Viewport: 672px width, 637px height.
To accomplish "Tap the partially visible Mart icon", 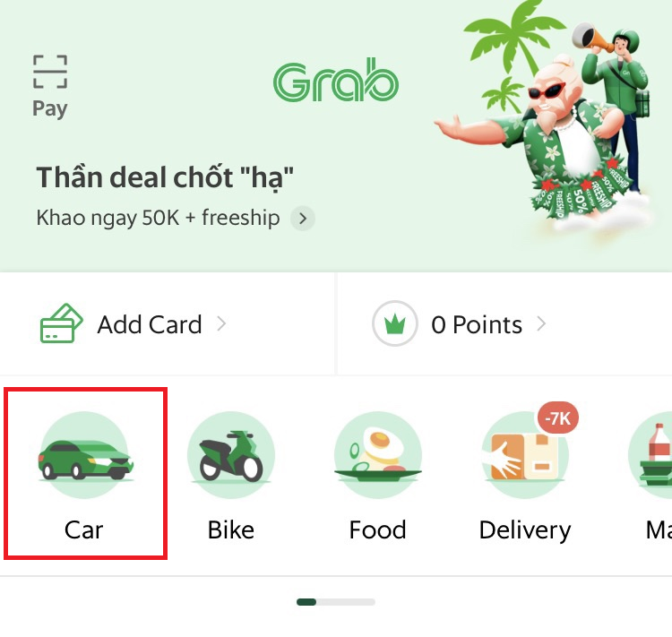I will click(x=650, y=455).
